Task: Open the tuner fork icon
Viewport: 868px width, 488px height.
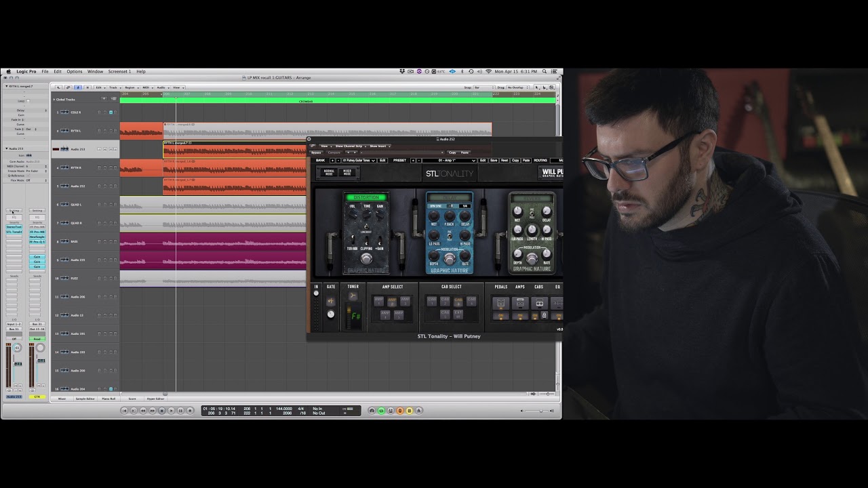Action: 353,296
